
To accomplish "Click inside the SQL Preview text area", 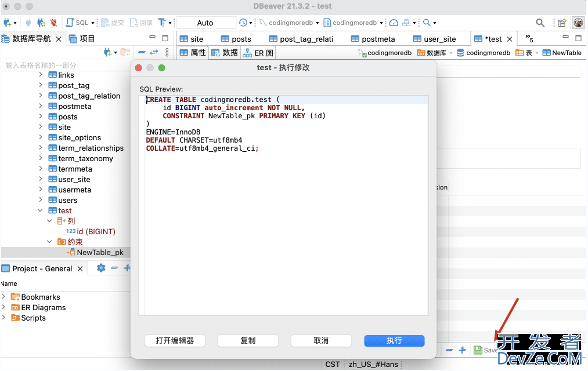I will click(x=283, y=205).
